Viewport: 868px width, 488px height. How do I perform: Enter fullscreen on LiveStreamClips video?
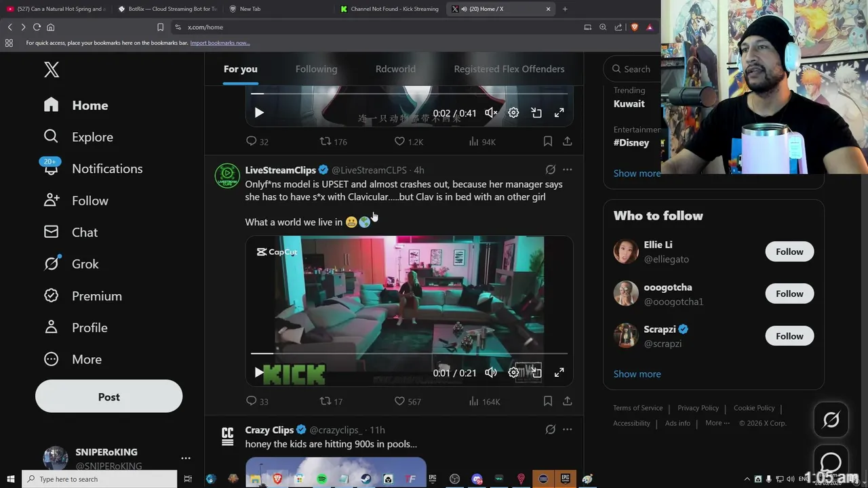pos(559,373)
